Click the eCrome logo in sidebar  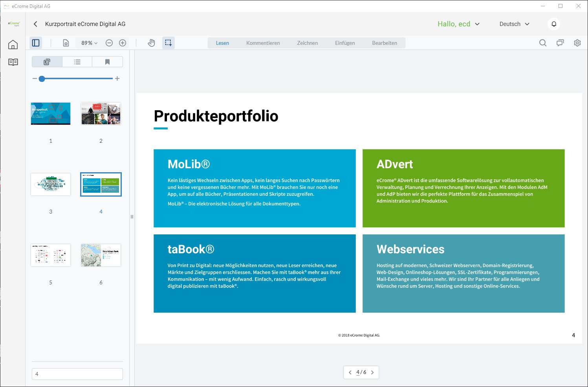(x=14, y=24)
